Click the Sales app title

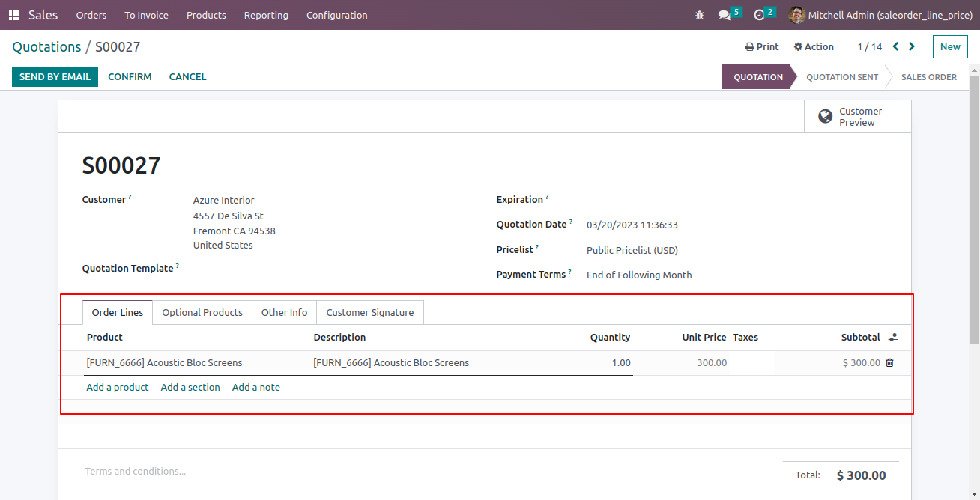coord(43,15)
